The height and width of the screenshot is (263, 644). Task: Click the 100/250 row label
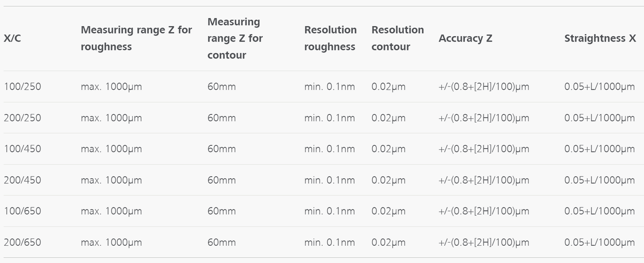[x=23, y=87]
